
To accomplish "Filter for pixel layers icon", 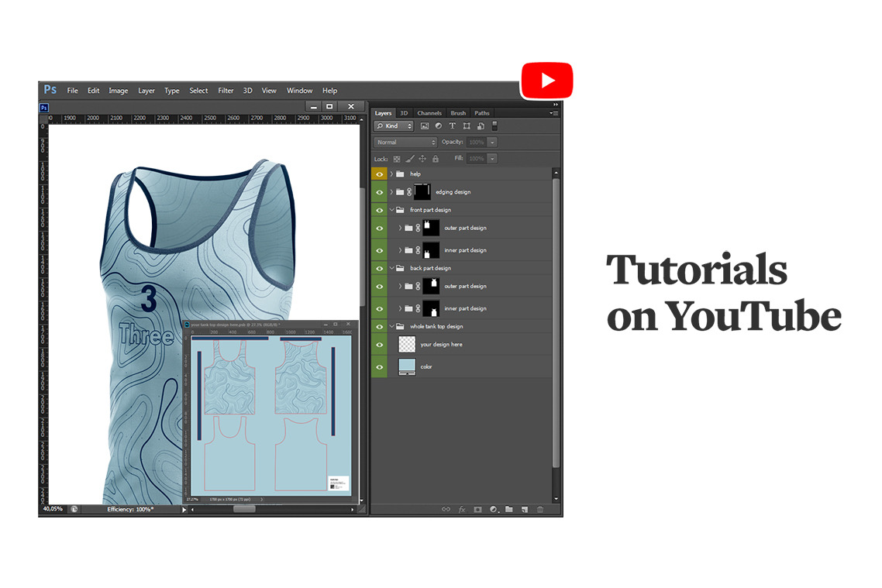I will click(425, 126).
